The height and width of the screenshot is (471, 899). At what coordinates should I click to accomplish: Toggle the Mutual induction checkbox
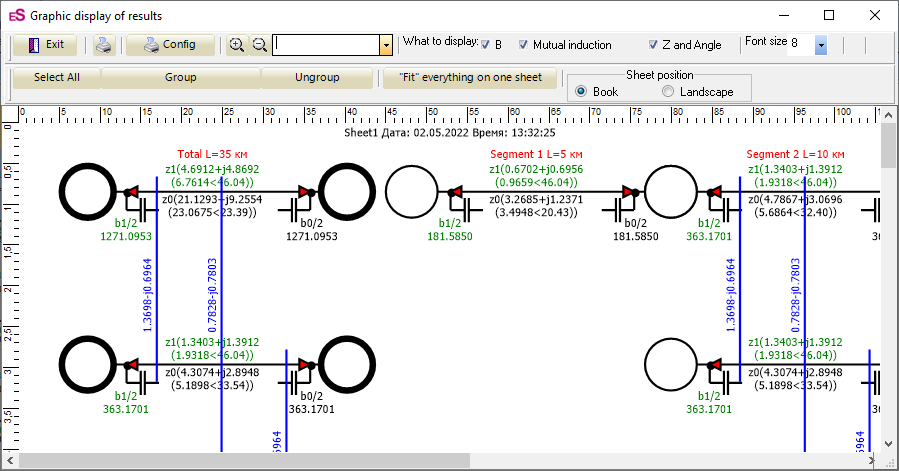[524, 45]
